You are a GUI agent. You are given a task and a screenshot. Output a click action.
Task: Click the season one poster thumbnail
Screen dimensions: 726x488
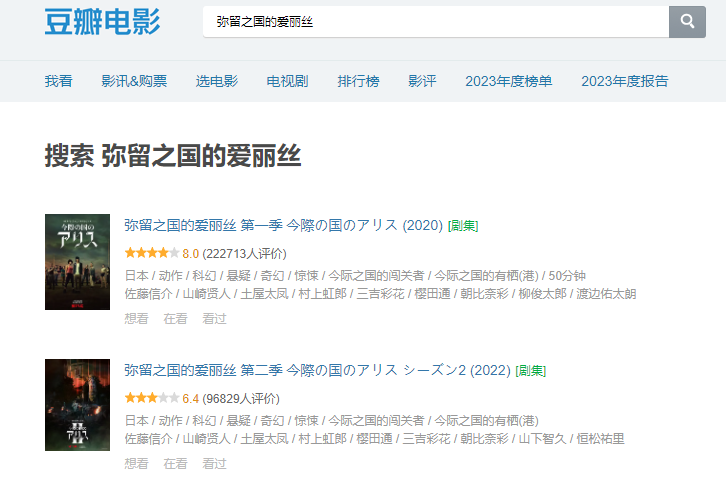coord(77,261)
